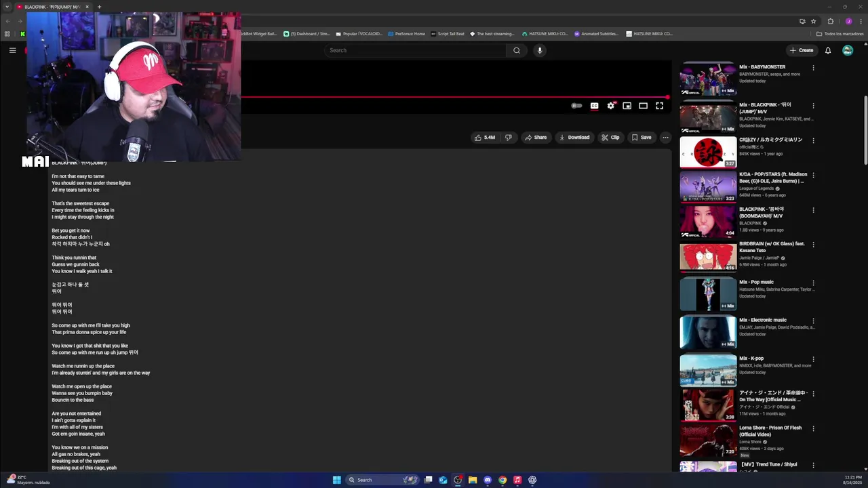The width and height of the screenshot is (868, 488).
Task: Focus the YouTube search field
Action: [416, 50]
